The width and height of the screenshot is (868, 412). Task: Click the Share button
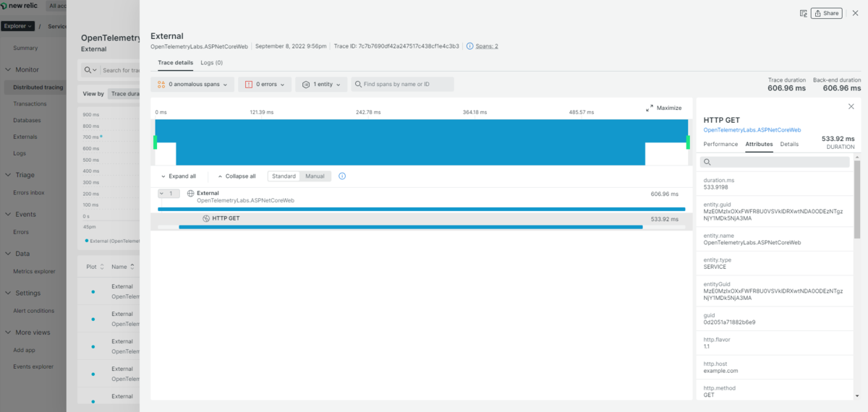[x=826, y=13]
